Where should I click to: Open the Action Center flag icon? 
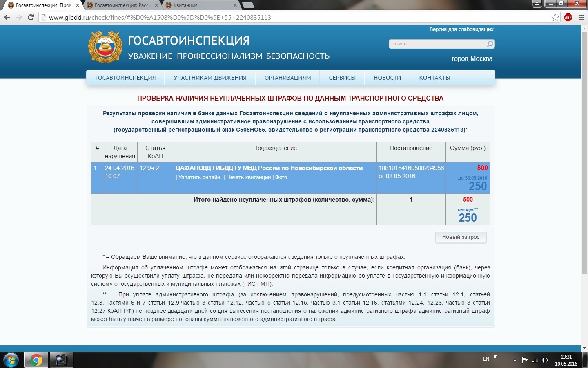525,360
